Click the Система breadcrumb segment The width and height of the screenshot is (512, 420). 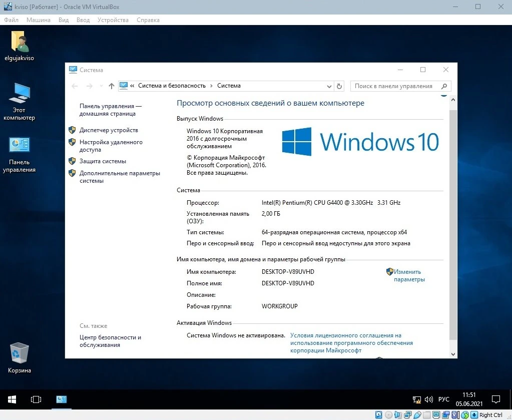point(229,86)
